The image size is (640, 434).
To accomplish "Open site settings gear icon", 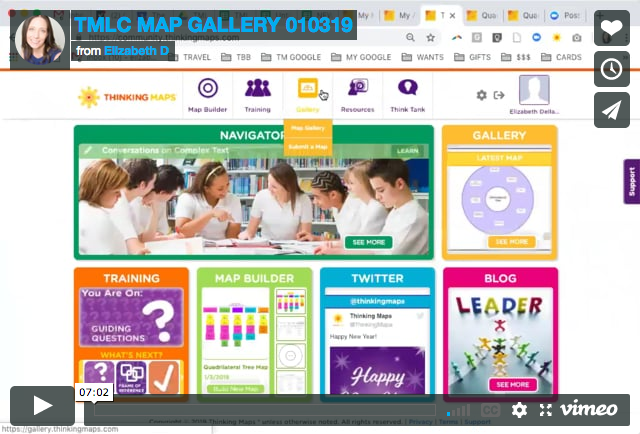I will [x=482, y=95].
